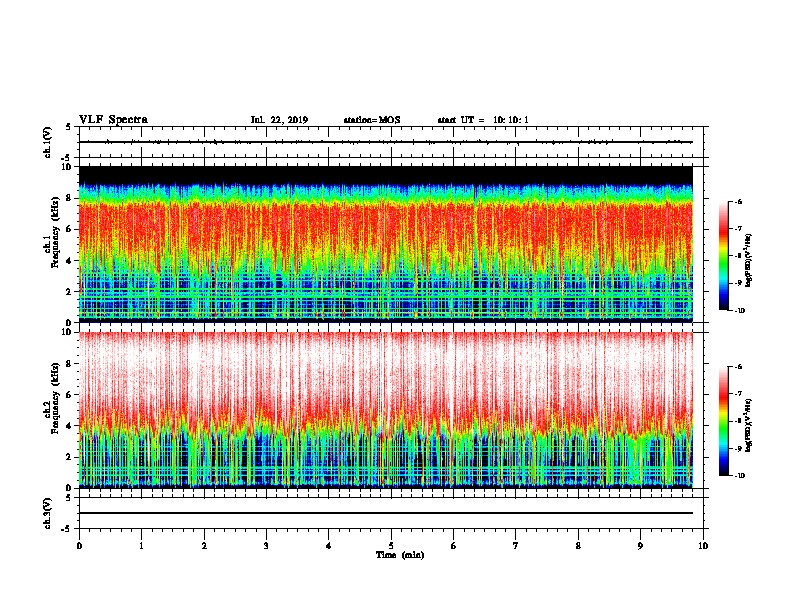Viewport: 792px width, 612px height.
Task: Click the "ch.3(V)" axis label
Action: point(48,513)
